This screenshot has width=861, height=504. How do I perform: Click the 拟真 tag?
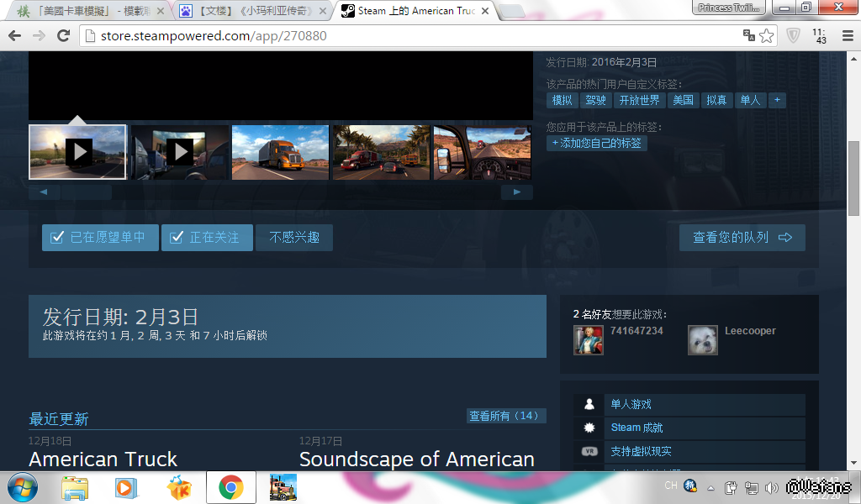point(716,100)
